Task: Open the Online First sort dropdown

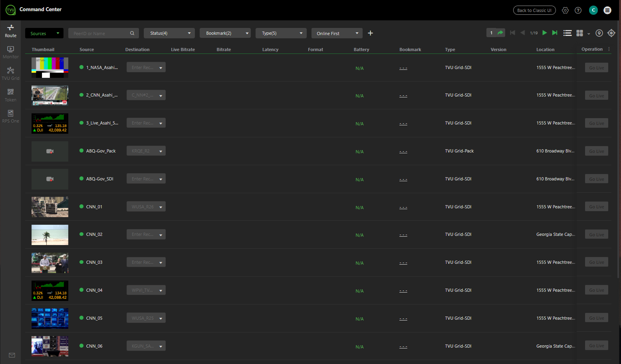Action: [337, 33]
